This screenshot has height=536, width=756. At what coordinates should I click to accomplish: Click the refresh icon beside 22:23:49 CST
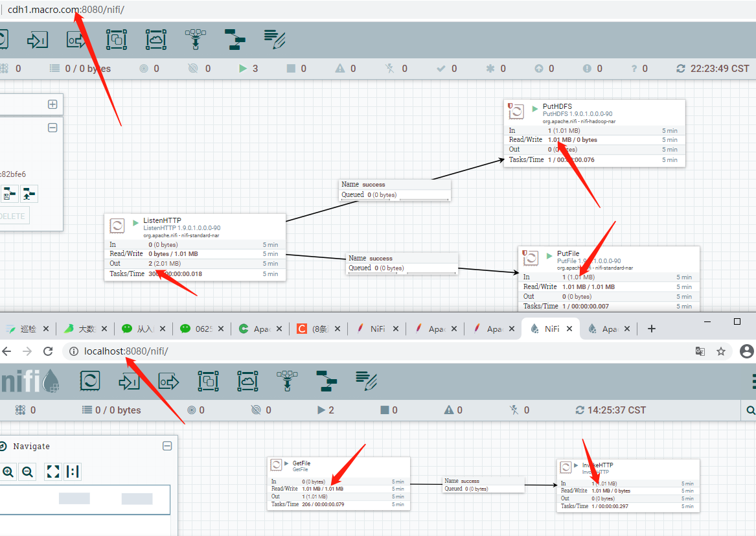point(680,69)
